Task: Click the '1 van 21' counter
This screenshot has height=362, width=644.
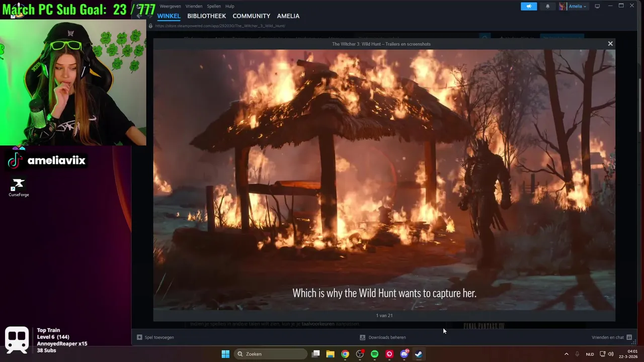Action: click(x=384, y=316)
